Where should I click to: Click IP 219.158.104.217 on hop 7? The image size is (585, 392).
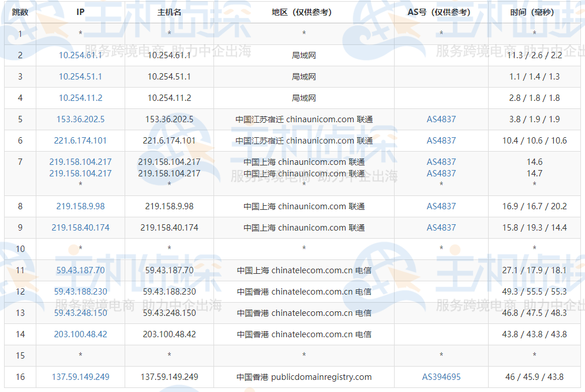pyautogui.click(x=80, y=161)
